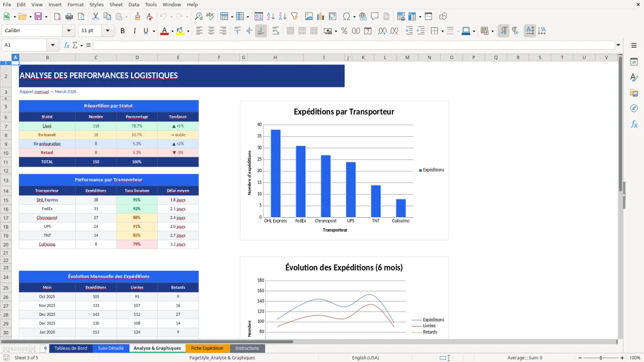Expand the formula bar arrow

click(x=618, y=45)
